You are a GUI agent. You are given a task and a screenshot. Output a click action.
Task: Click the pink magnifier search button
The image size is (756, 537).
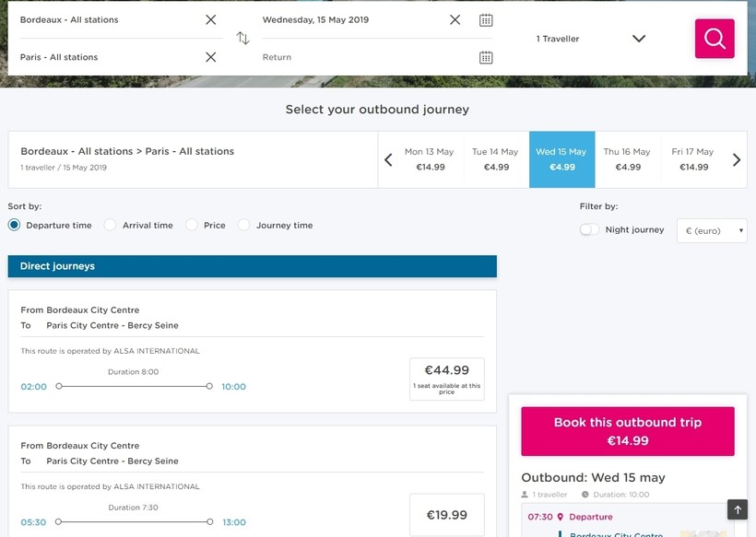(715, 39)
